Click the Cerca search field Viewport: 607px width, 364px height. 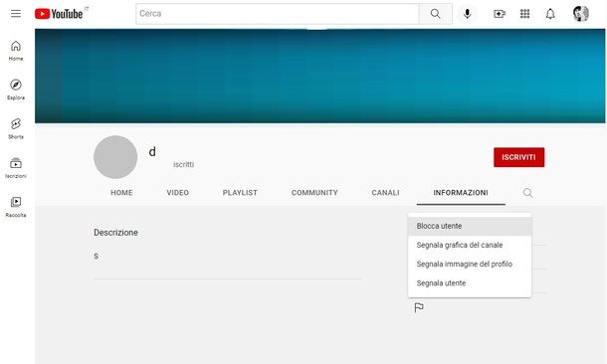pyautogui.click(x=278, y=14)
